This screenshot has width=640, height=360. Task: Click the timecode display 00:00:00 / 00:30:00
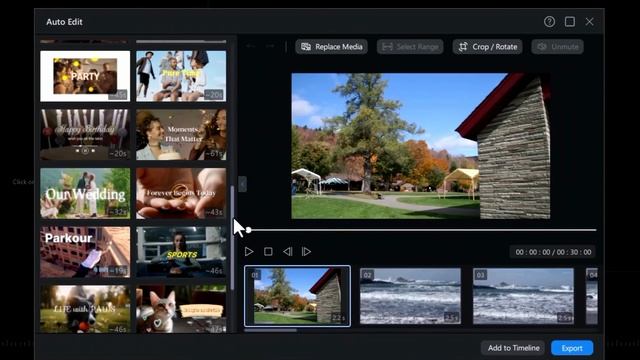(x=553, y=252)
